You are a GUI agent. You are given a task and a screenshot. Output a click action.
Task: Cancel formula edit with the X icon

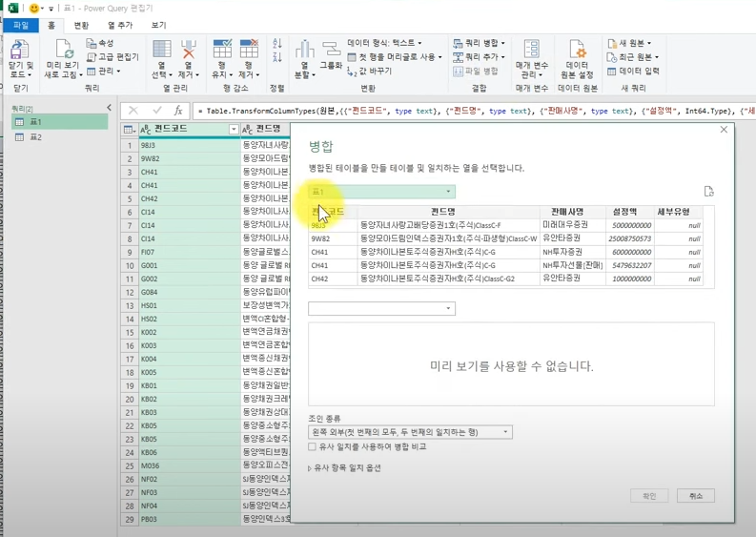pos(133,111)
